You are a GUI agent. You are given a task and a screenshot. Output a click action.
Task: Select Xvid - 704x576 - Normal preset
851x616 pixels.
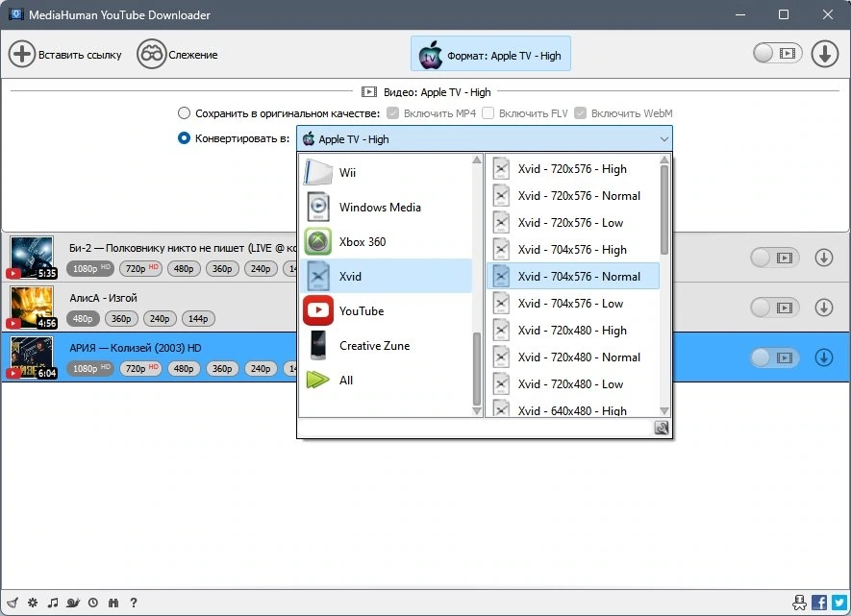(572, 277)
